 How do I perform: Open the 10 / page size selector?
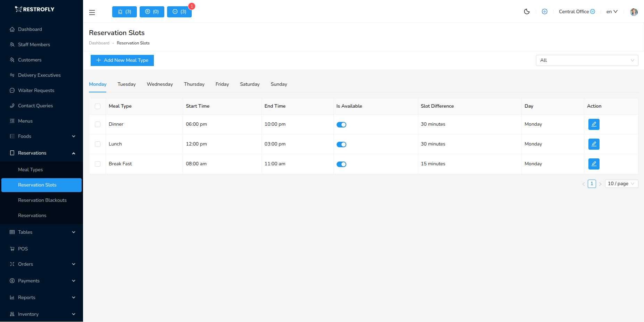[x=621, y=183]
